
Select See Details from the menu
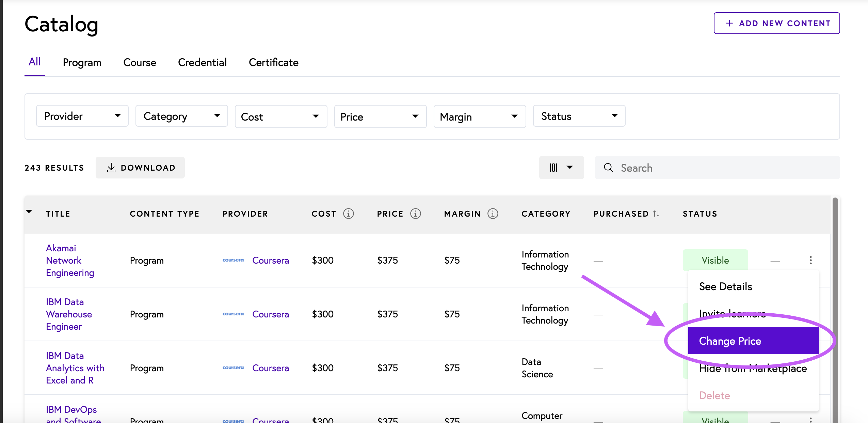[753, 286]
